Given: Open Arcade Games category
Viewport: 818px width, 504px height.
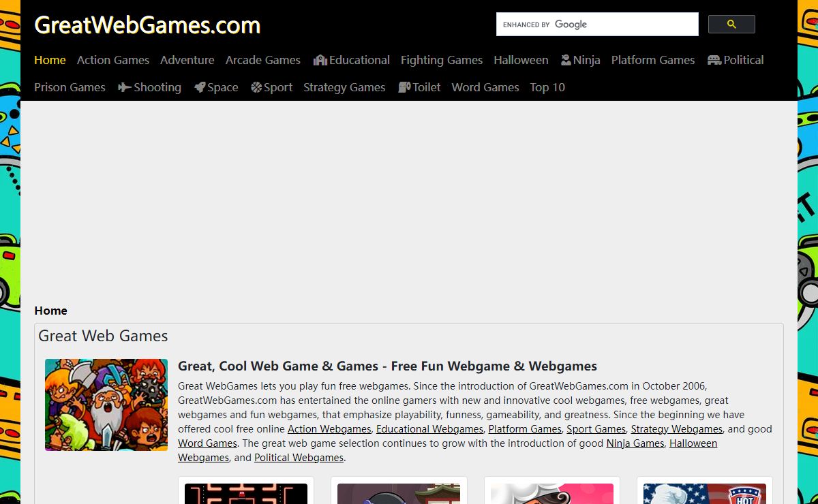Looking at the screenshot, I should pyautogui.click(x=263, y=60).
